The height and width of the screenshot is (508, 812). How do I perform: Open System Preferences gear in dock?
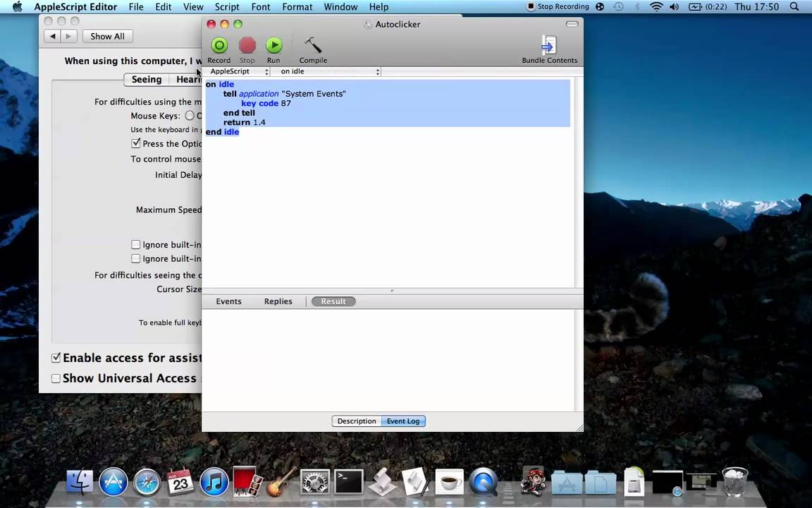click(315, 482)
